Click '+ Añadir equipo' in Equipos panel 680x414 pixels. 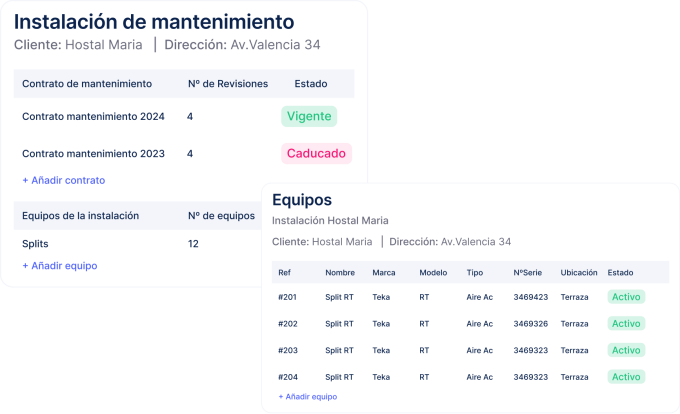click(307, 397)
